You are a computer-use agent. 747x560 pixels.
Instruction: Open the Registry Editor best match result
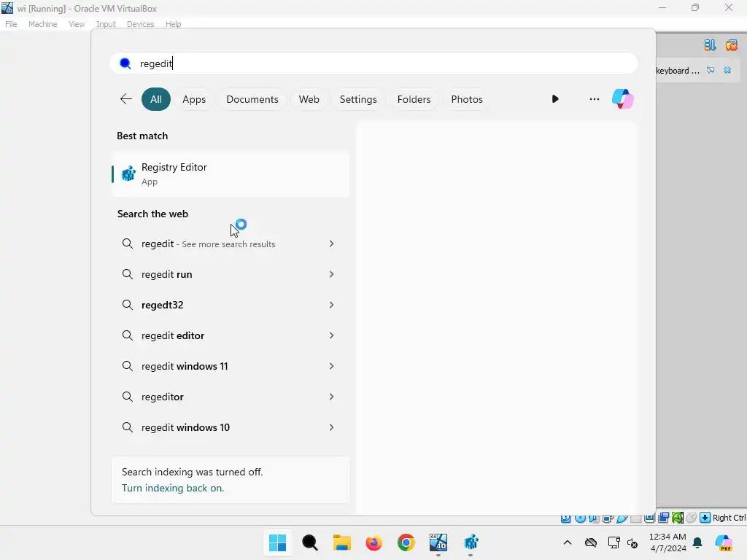coord(230,174)
